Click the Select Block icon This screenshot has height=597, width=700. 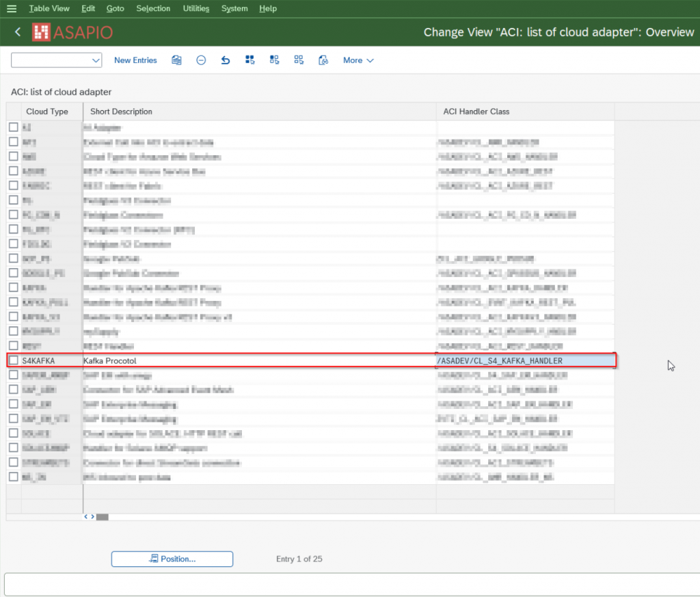274,60
